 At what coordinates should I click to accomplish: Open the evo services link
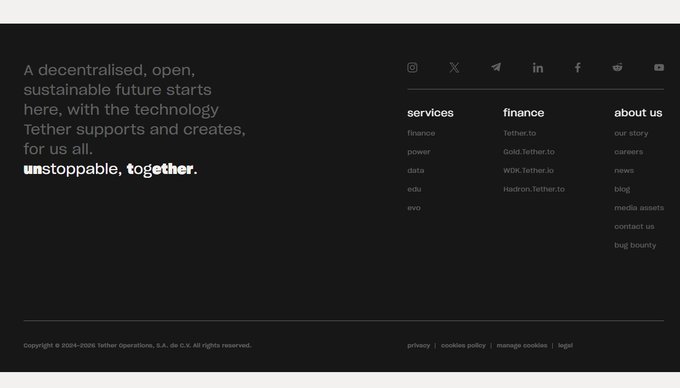[414, 208]
